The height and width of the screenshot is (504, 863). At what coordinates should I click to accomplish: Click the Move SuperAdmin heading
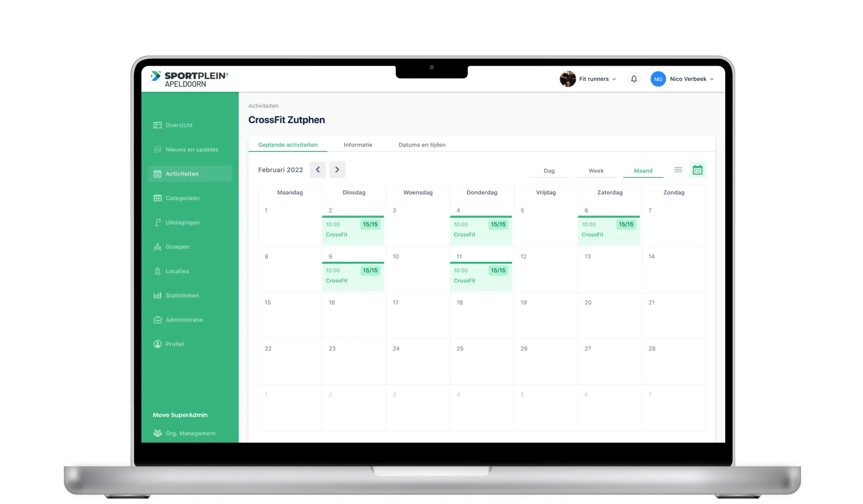pos(180,415)
